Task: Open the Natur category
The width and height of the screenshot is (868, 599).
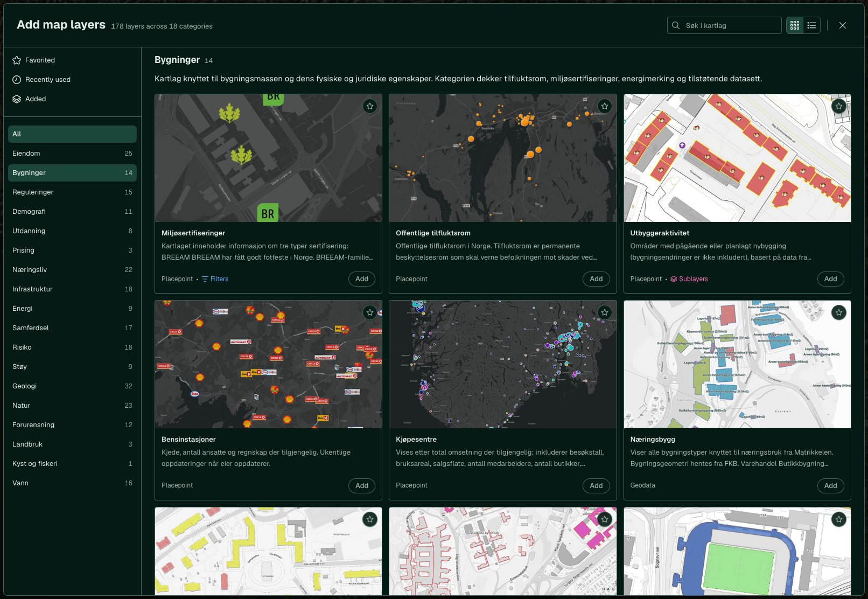Action: pos(72,406)
